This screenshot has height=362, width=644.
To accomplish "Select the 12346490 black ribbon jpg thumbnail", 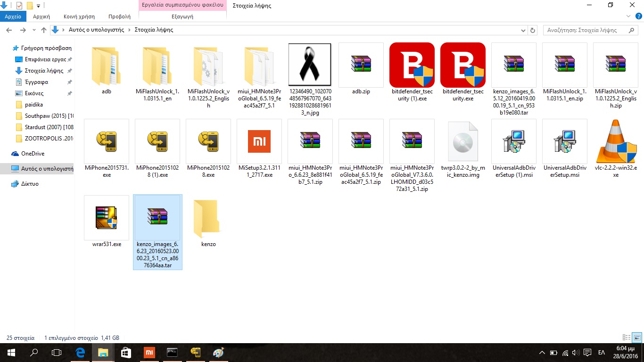I will [310, 65].
